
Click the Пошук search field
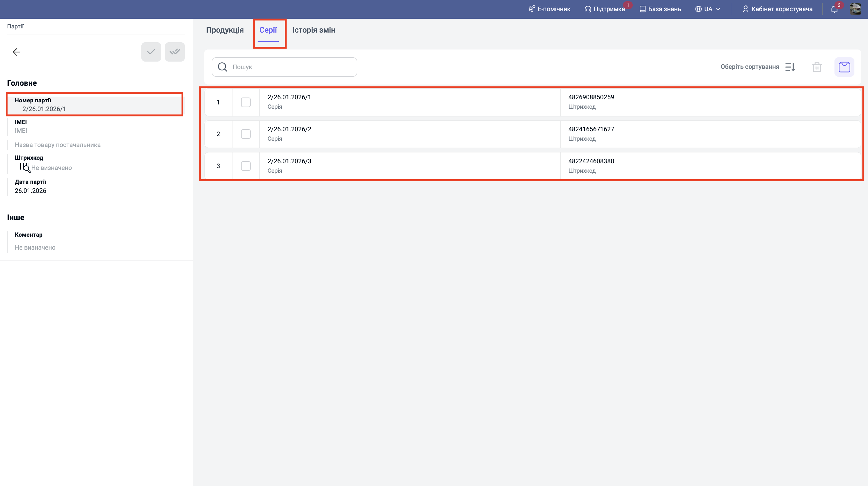[x=290, y=67]
